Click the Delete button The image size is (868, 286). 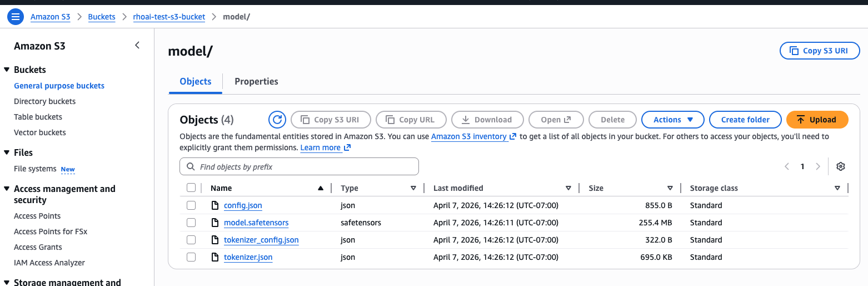coord(612,120)
